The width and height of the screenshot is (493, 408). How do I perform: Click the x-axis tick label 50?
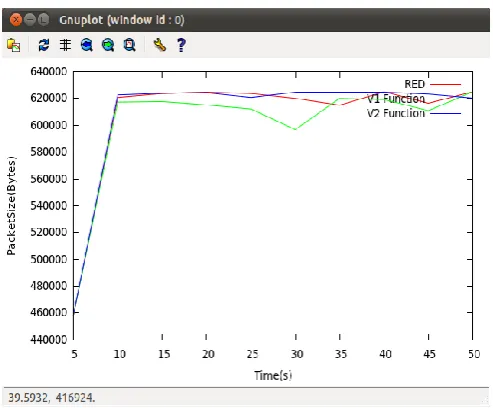pyautogui.click(x=474, y=354)
